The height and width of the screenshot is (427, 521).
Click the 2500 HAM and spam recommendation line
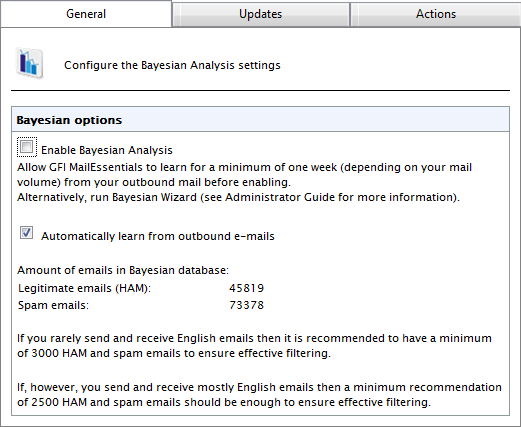224,402
